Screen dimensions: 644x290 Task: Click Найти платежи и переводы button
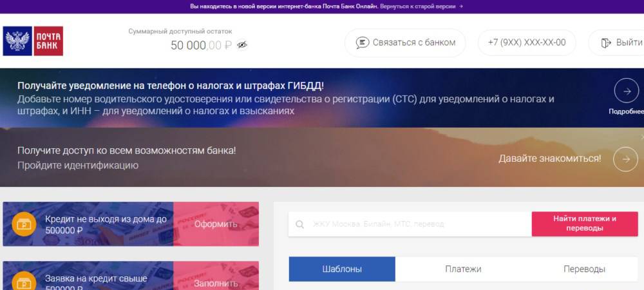click(x=585, y=224)
